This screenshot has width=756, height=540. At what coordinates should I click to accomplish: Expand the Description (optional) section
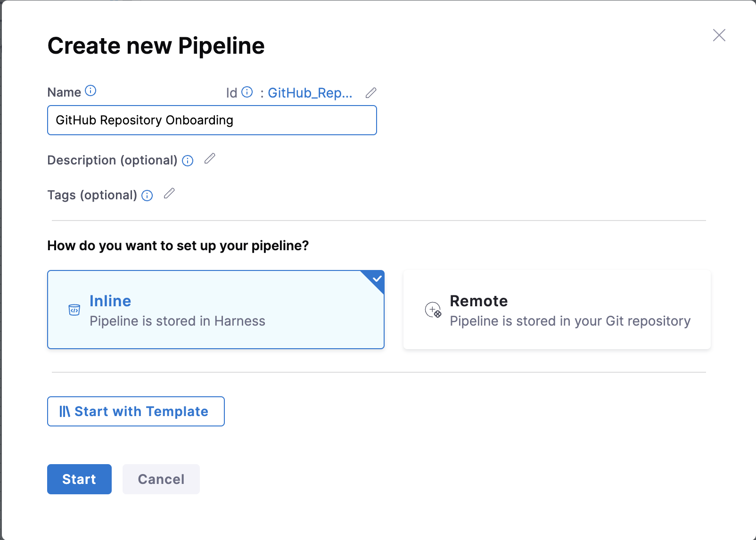point(112,160)
